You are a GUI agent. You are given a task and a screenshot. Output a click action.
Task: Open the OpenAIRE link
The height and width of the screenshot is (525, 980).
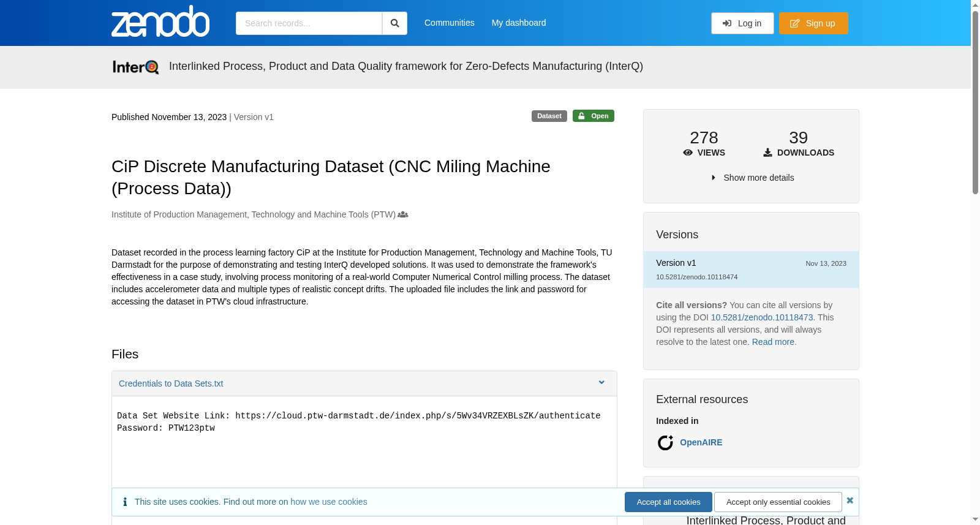pyautogui.click(x=701, y=442)
